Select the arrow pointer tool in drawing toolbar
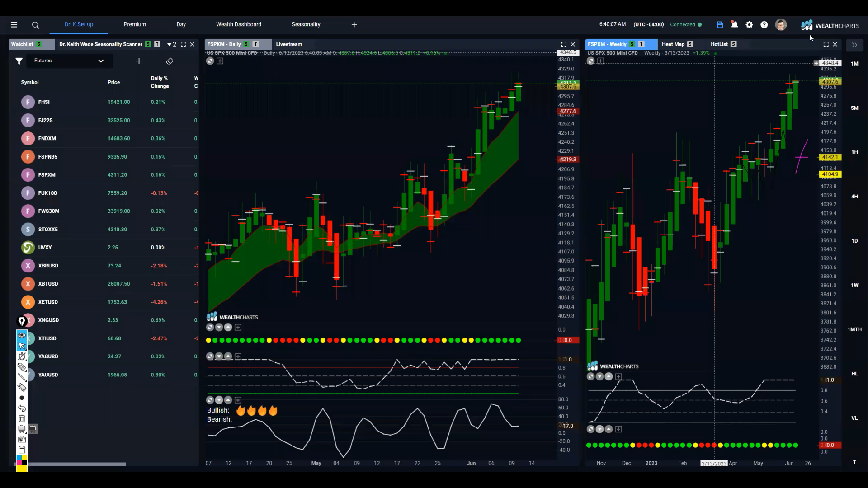Screen dimensions: 868x488 pyautogui.click(x=22, y=346)
